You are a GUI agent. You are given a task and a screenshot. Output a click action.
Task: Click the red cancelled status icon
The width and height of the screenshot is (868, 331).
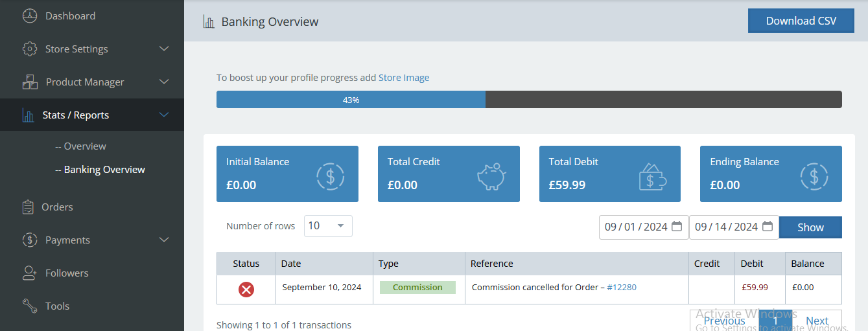point(246,290)
